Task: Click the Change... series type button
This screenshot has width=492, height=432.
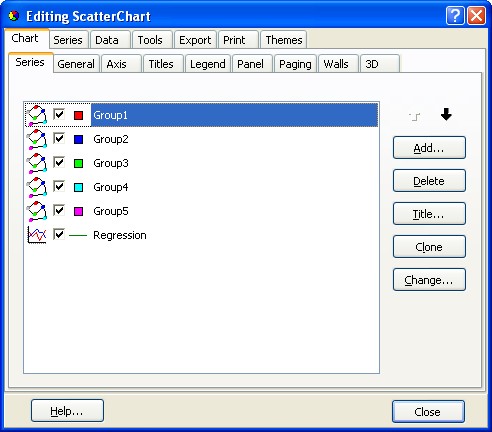Action: (429, 280)
